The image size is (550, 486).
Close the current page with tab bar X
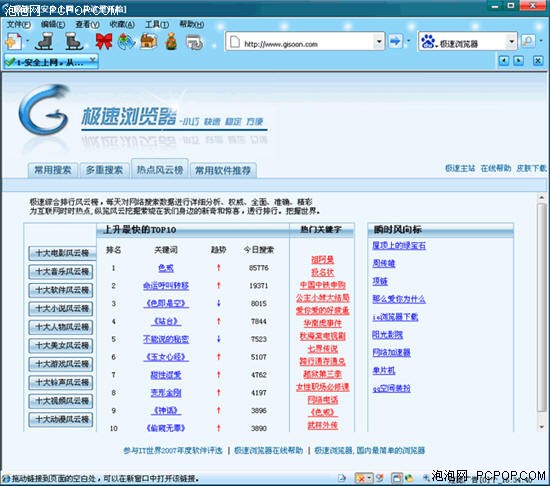(x=538, y=61)
